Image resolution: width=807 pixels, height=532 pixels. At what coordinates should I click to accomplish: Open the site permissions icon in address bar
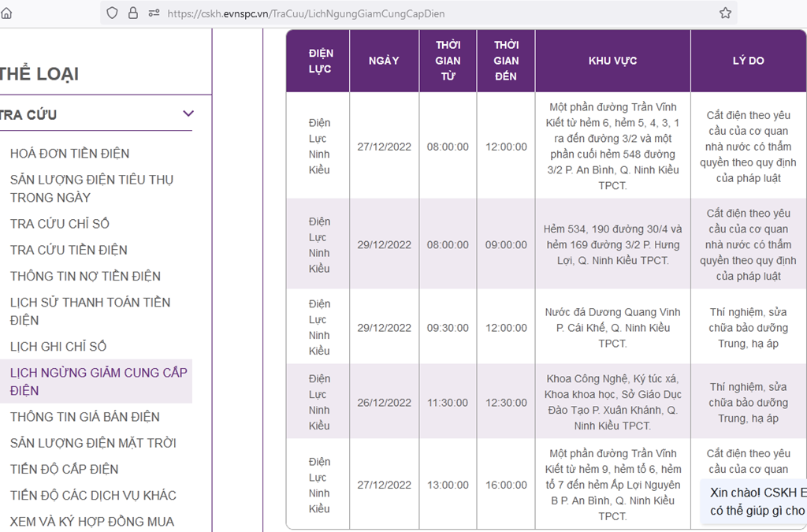153,13
